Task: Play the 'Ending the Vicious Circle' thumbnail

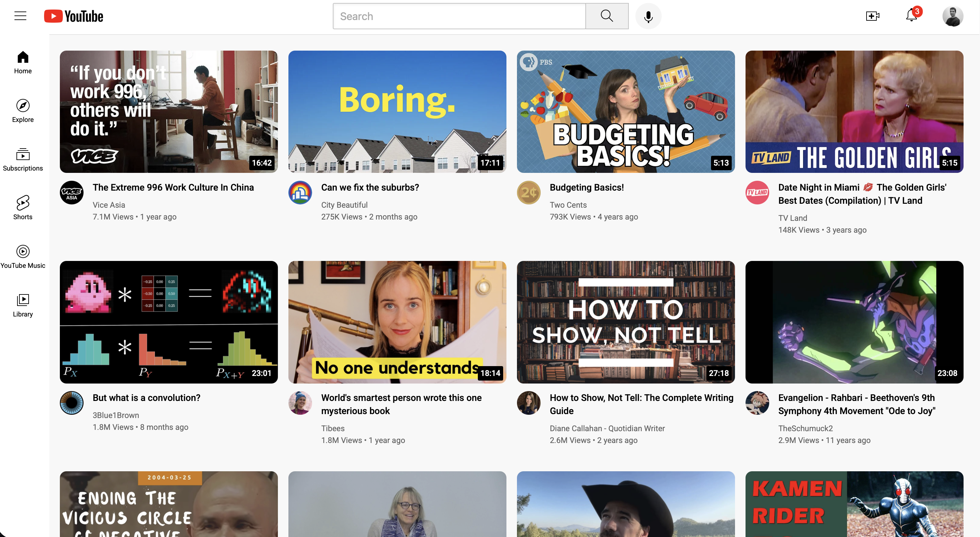Action: pos(168,504)
